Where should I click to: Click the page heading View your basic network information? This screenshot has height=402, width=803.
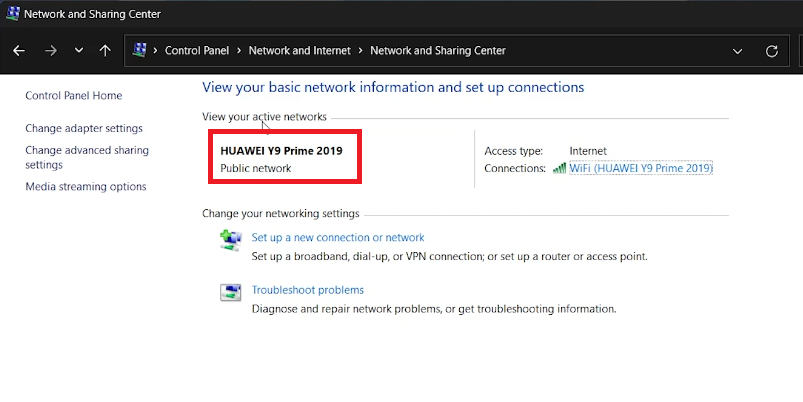[393, 87]
